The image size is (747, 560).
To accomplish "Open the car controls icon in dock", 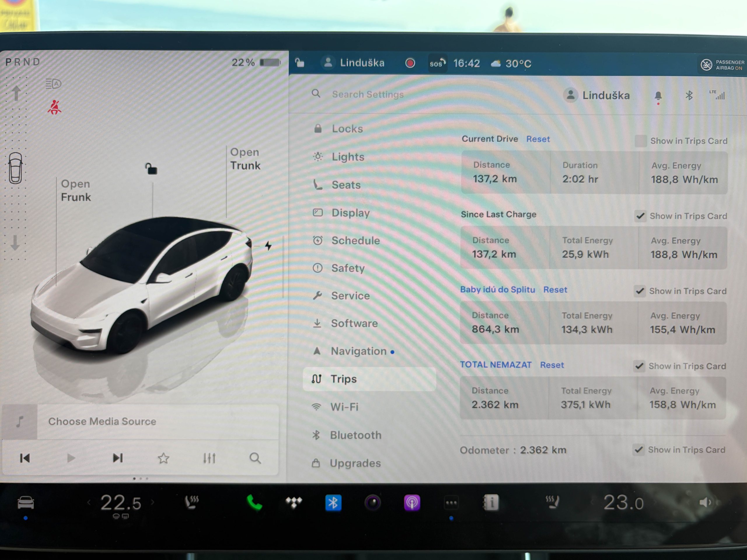I will point(26,503).
